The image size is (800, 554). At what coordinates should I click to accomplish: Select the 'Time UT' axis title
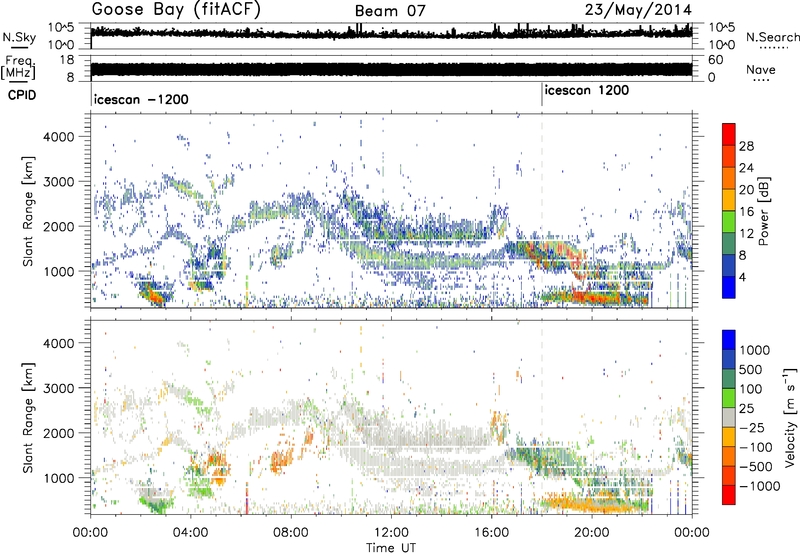point(391,548)
